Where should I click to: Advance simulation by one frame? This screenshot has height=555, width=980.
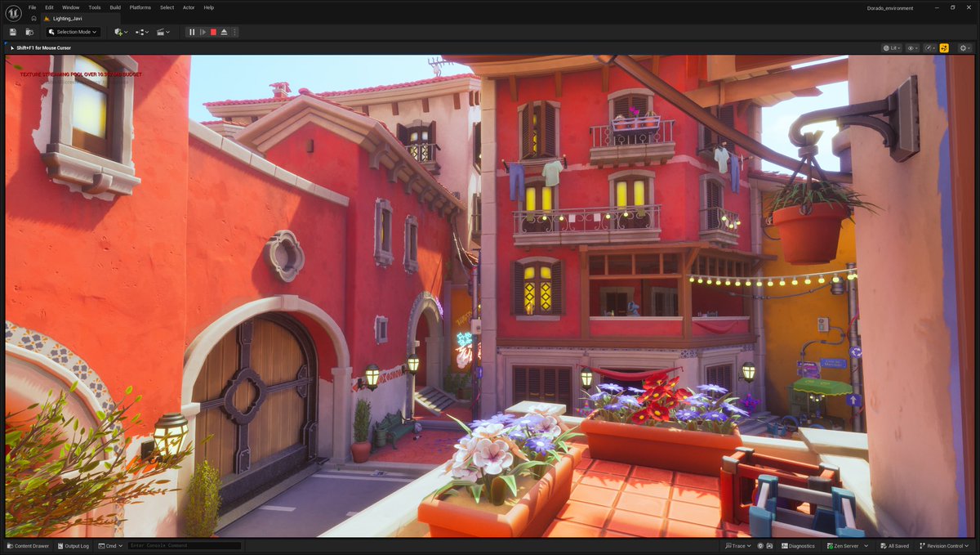(203, 32)
